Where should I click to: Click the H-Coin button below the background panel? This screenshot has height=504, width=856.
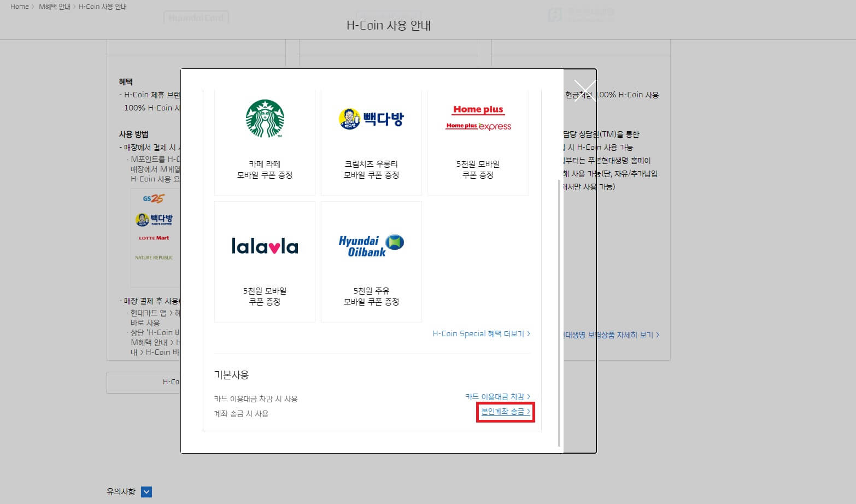pos(144,383)
